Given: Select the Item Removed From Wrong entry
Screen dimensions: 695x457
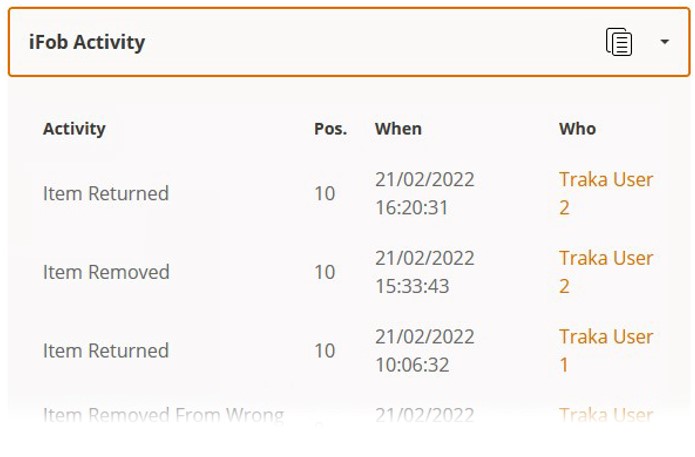Looking at the screenshot, I should [x=163, y=415].
